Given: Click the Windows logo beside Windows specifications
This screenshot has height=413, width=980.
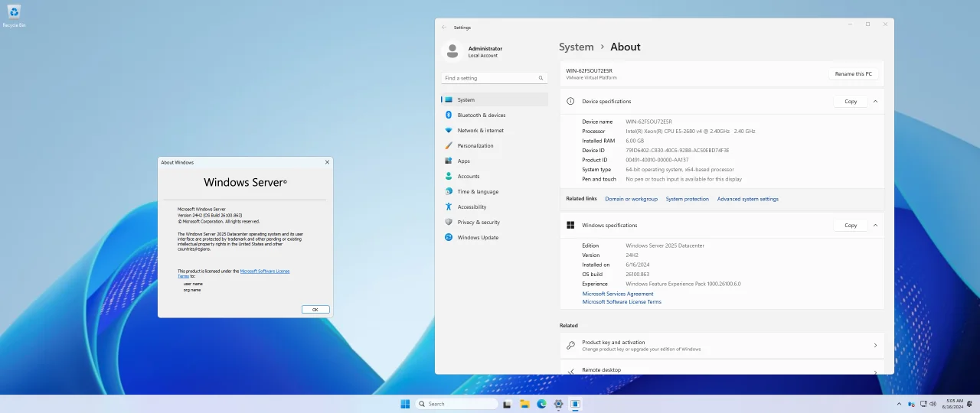Looking at the screenshot, I should click(x=570, y=225).
